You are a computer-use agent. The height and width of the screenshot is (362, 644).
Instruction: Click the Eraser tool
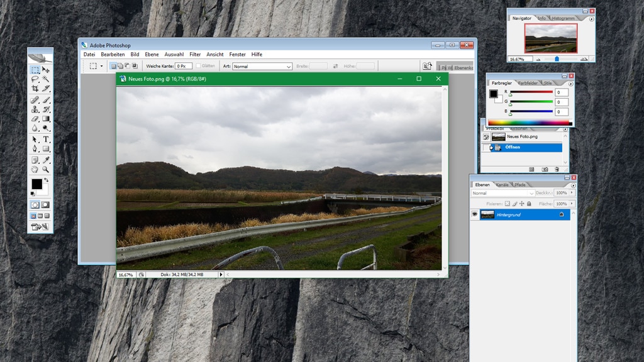35,119
